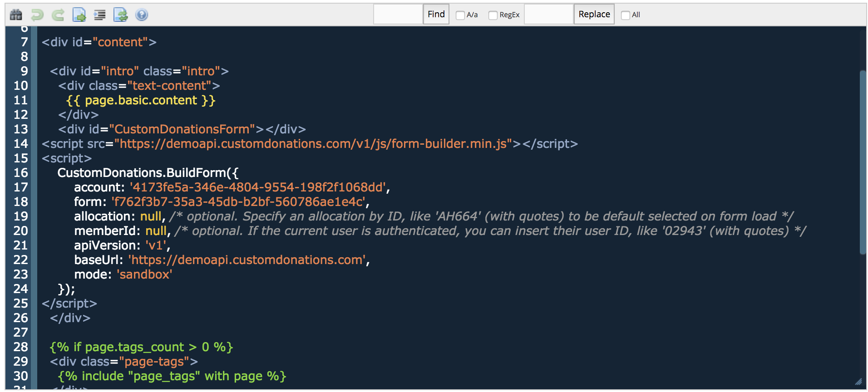
Task: Click the Find button
Action: (436, 14)
